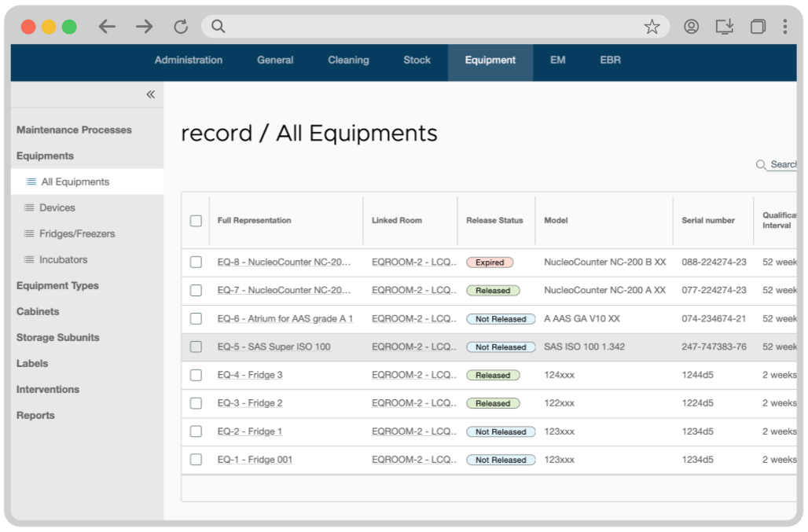The height and width of the screenshot is (532, 808).
Task: Tick the checkbox for EQ-8 NucleoCounter row
Action: (x=196, y=262)
